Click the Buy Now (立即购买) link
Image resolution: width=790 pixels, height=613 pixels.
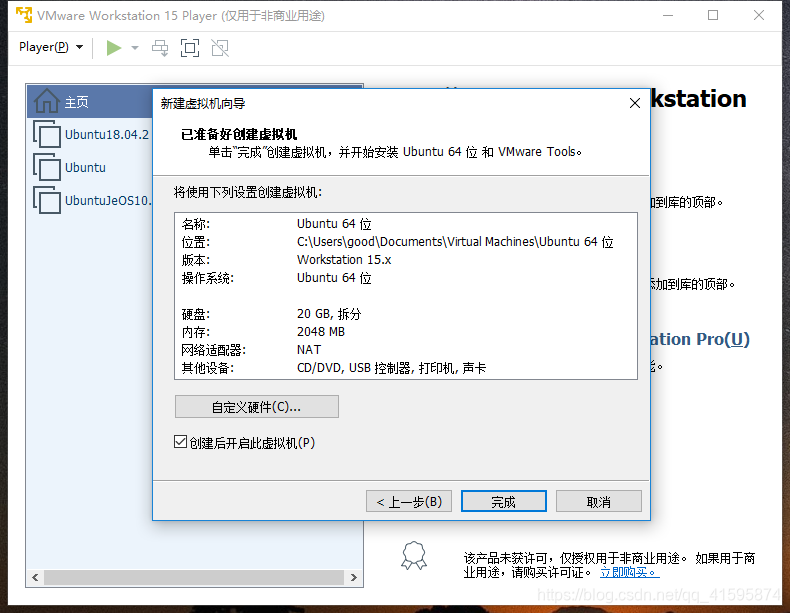point(629,573)
